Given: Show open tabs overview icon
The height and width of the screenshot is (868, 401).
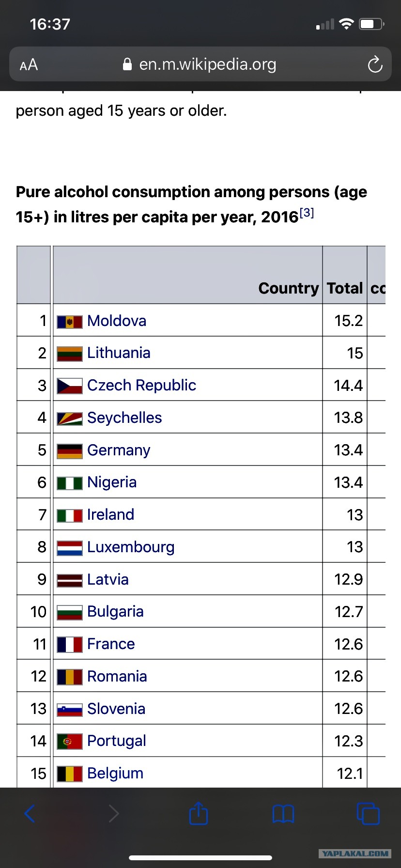Looking at the screenshot, I should click(x=368, y=813).
